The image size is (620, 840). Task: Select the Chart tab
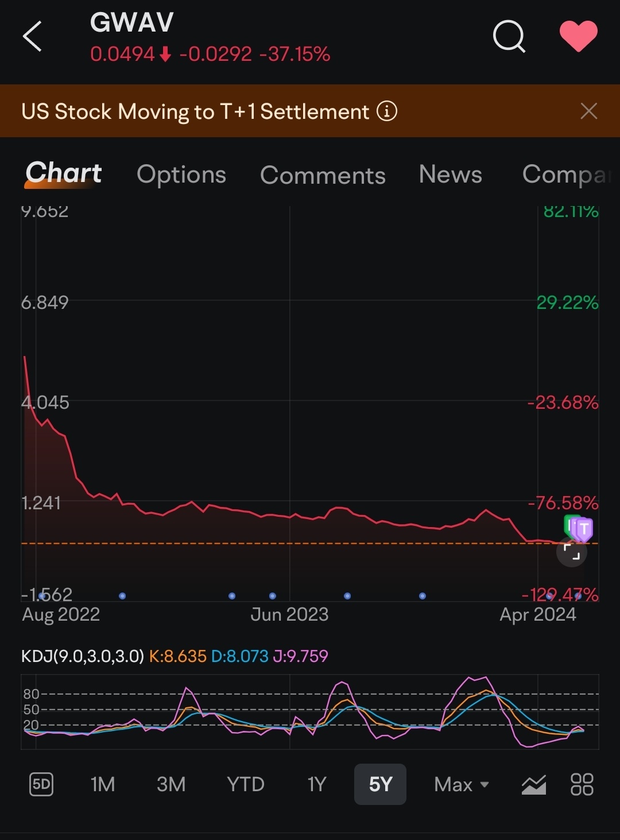[x=64, y=173]
